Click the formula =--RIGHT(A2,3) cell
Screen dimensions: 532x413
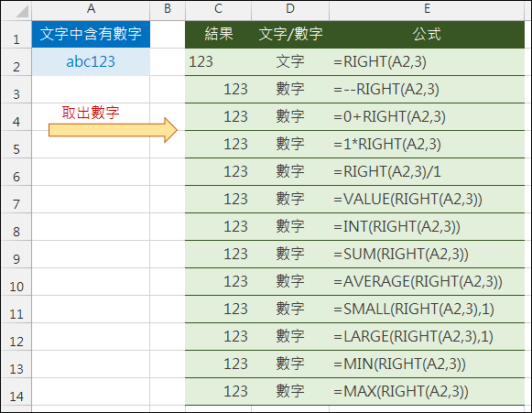pyautogui.click(x=427, y=89)
